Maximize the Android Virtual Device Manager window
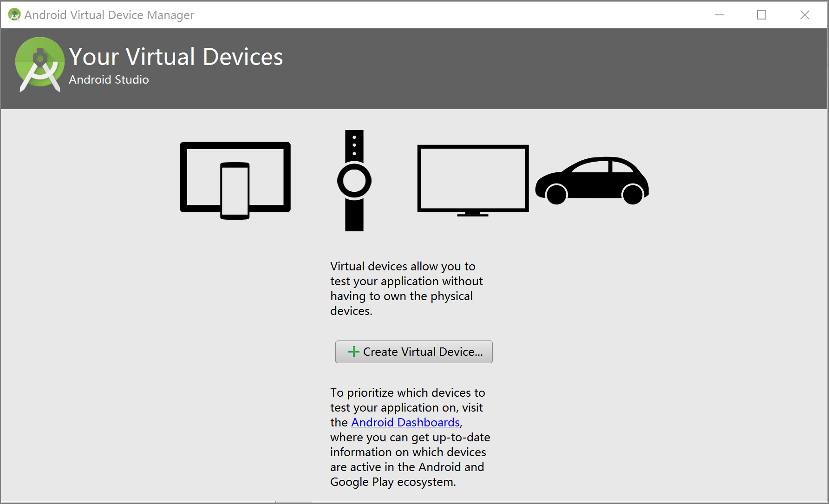The height and width of the screenshot is (504, 829). pyautogui.click(x=762, y=15)
